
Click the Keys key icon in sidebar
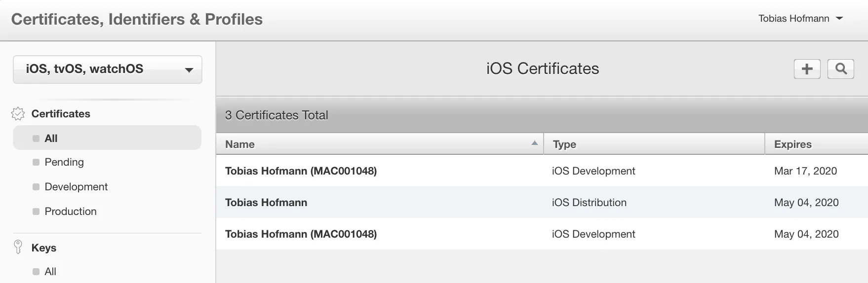pos(18,247)
